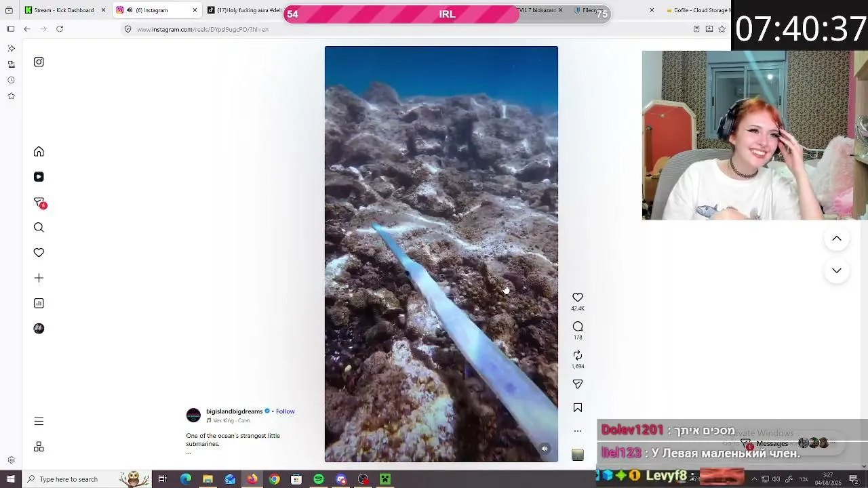Launch Microsoft Edge from the taskbar
This screenshot has height=488, width=868.
click(185, 479)
